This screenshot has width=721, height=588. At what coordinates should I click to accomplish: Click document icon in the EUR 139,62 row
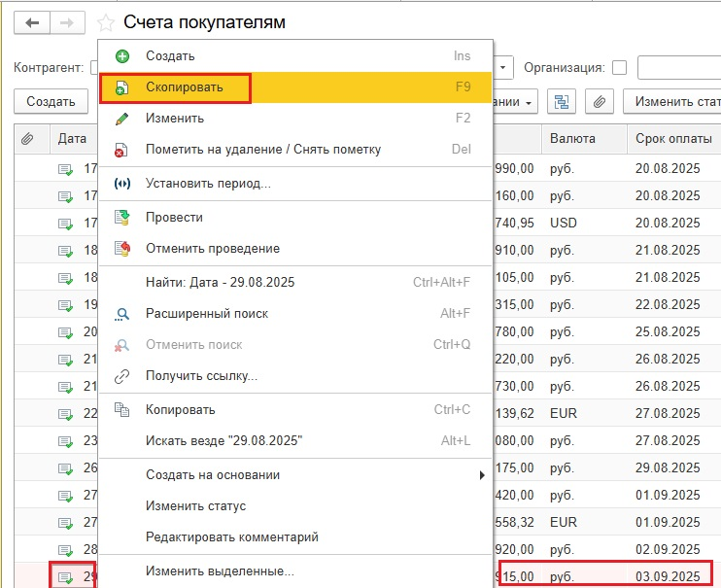point(65,415)
